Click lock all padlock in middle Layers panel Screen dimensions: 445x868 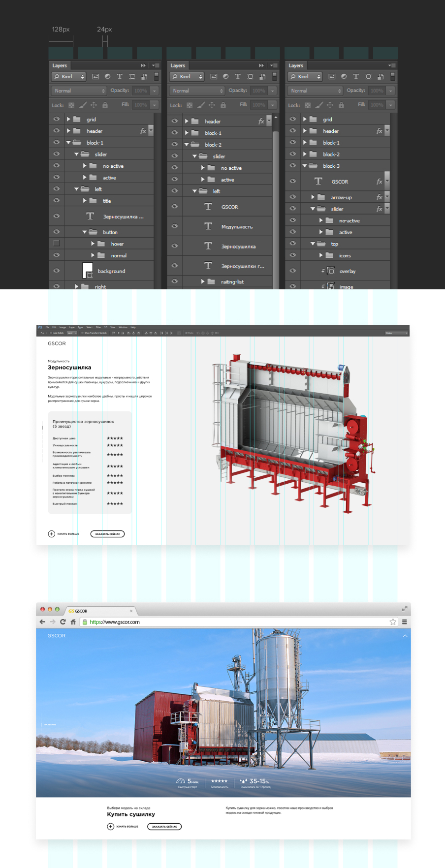tap(223, 105)
